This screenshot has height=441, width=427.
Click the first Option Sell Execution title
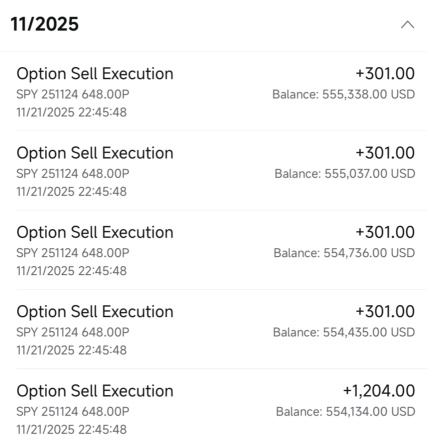tap(95, 74)
